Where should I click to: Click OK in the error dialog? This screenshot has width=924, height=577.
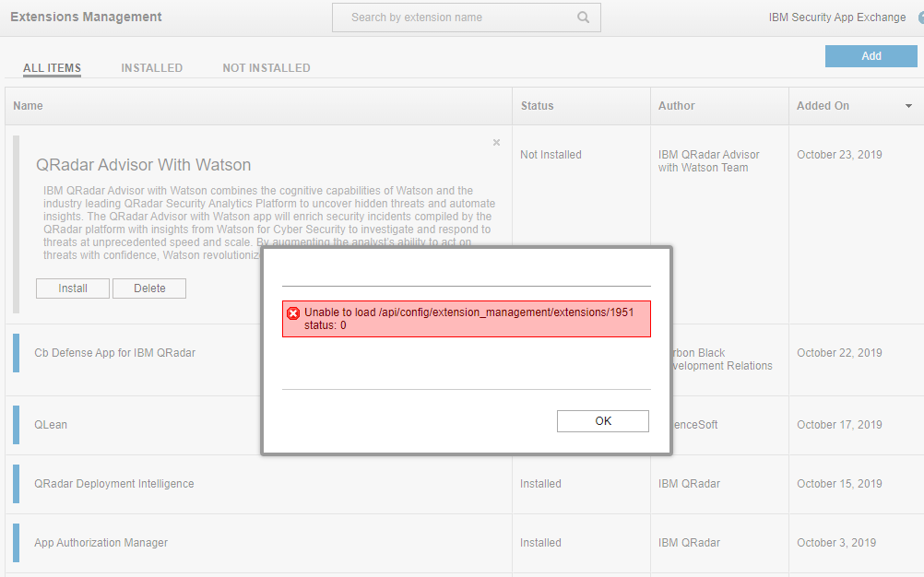coord(603,421)
